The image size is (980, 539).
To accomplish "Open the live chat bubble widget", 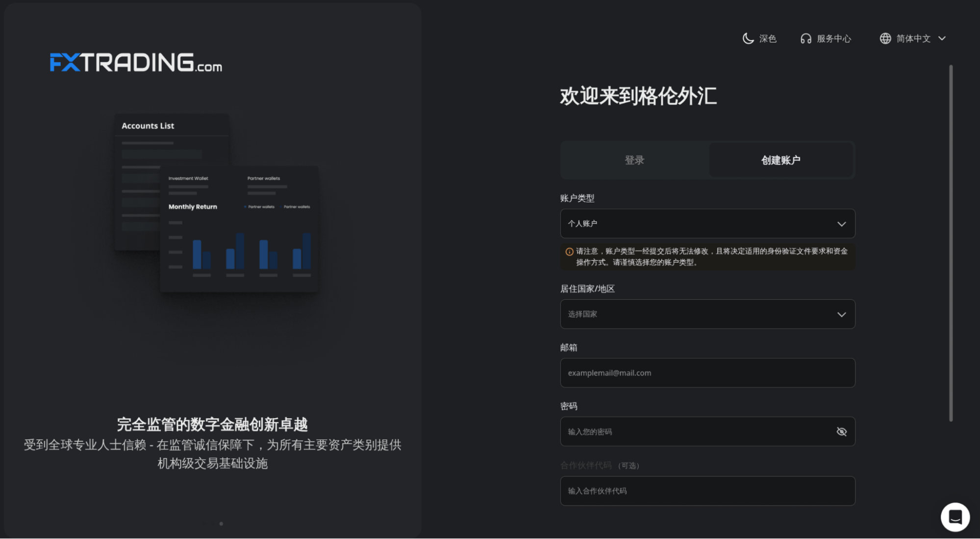I will pos(955,517).
